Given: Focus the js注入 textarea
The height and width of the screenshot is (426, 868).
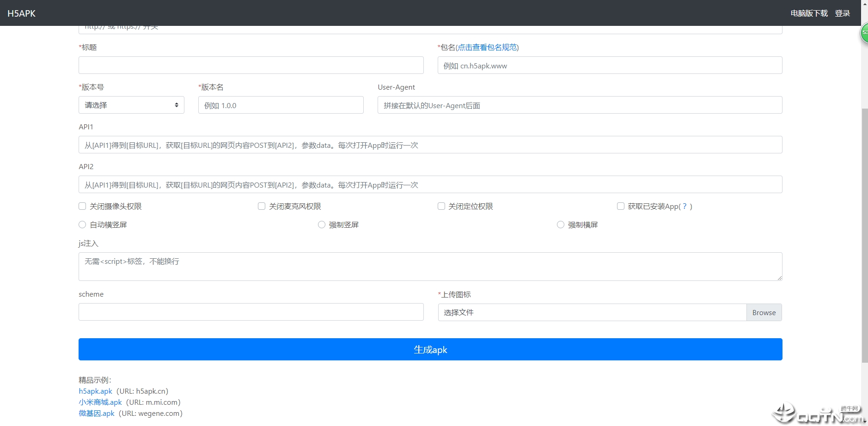Looking at the screenshot, I should tap(430, 267).
